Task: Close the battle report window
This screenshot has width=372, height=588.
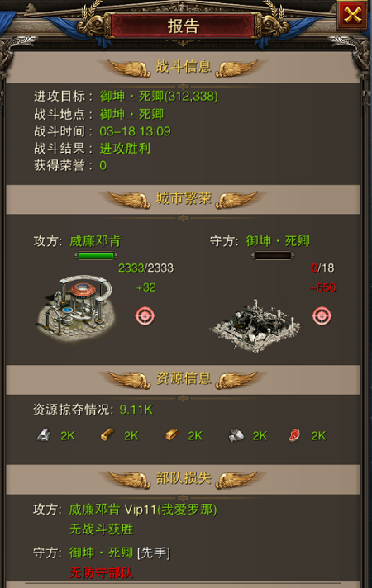Action: [352, 16]
